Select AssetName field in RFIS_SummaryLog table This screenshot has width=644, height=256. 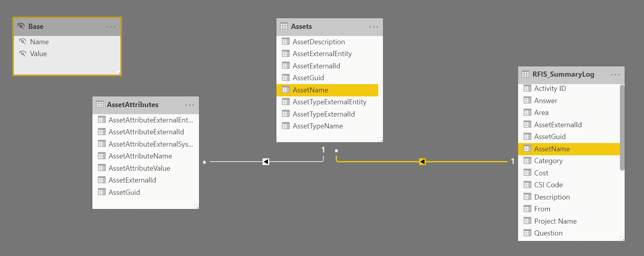(569, 149)
